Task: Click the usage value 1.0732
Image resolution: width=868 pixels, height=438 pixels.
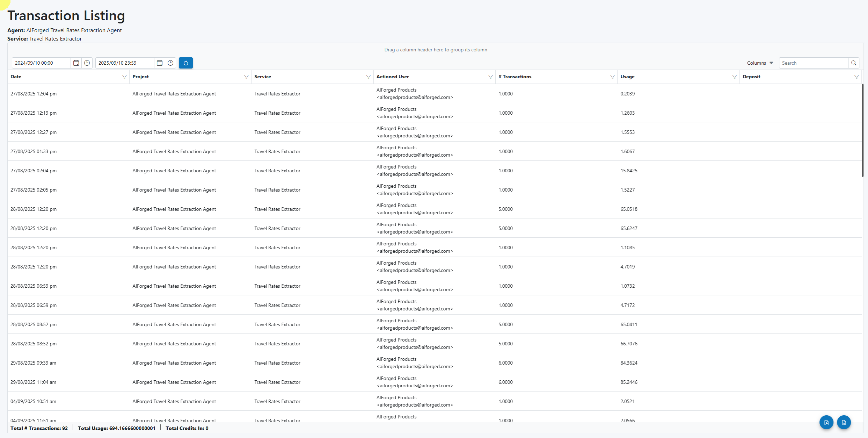Action: pyautogui.click(x=627, y=286)
